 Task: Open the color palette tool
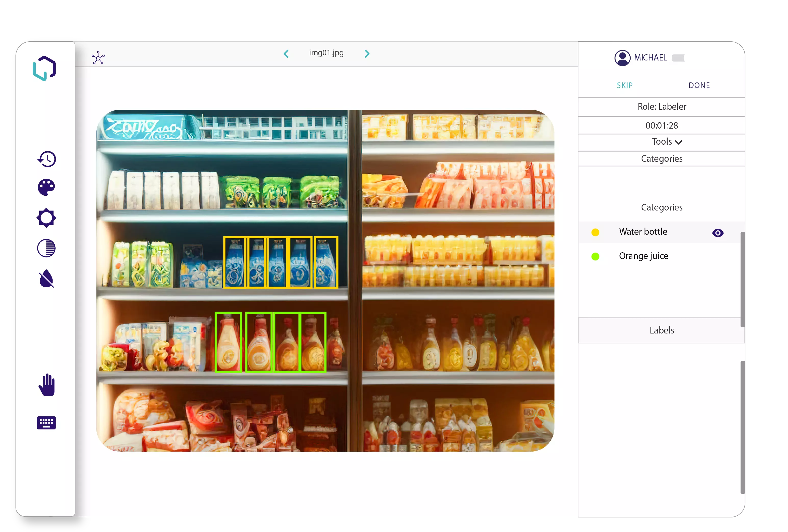coord(46,187)
